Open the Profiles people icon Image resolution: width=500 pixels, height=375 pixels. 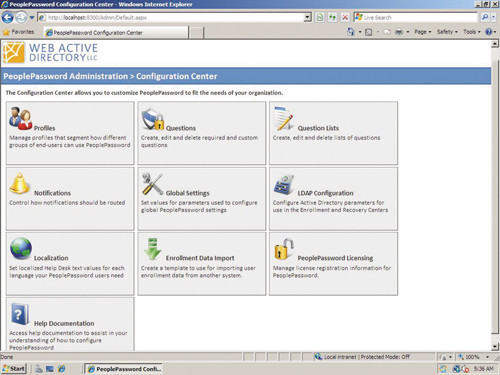20,118
